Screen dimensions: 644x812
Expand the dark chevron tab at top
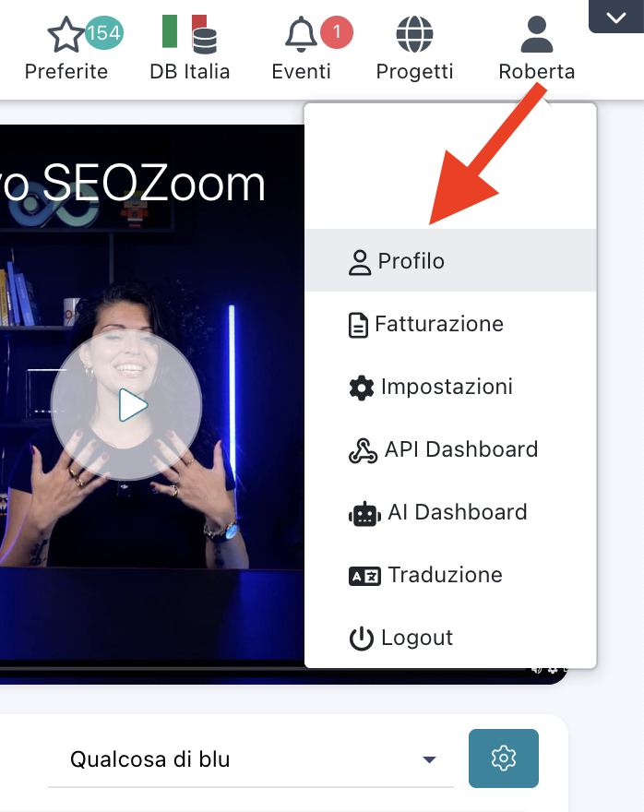tap(616, 17)
